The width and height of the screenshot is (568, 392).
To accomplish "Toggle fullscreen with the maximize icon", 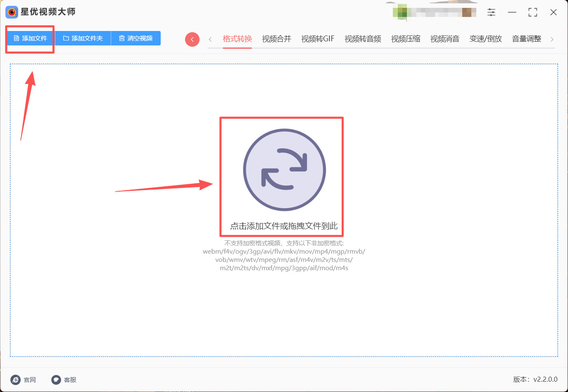I will point(533,12).
